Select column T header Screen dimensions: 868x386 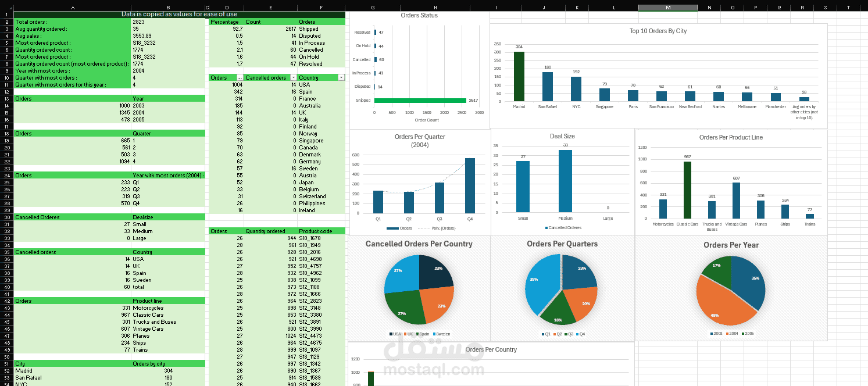click(x=848, y=8)
